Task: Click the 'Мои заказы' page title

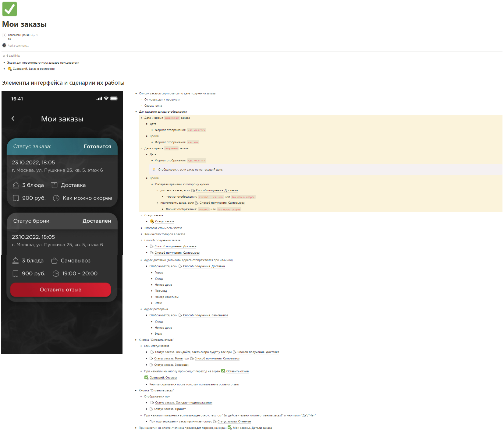Action: click(x=24, y=24)
